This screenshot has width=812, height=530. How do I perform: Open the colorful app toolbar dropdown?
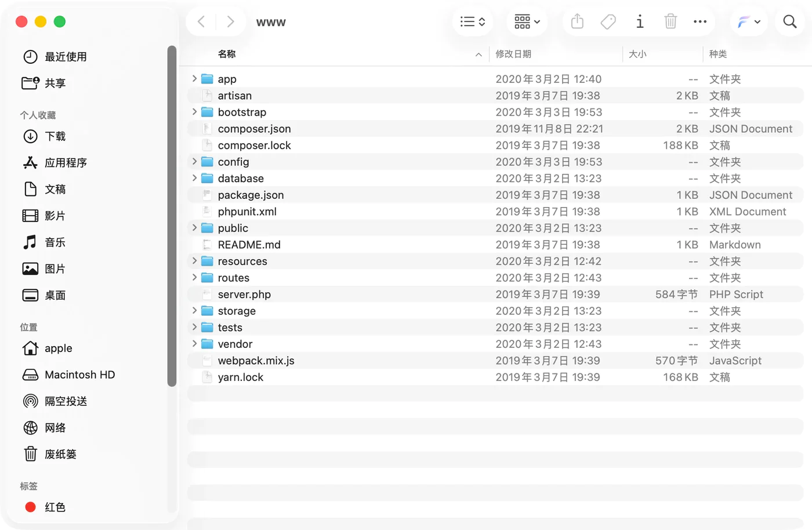click(x=749, y=22)
